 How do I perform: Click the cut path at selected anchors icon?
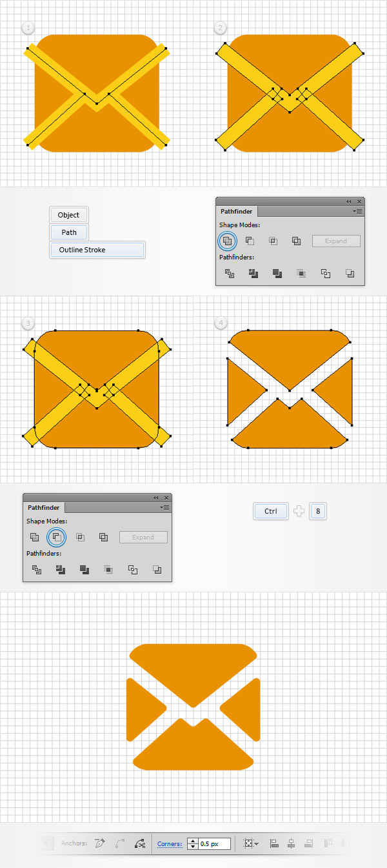point(140,843)
